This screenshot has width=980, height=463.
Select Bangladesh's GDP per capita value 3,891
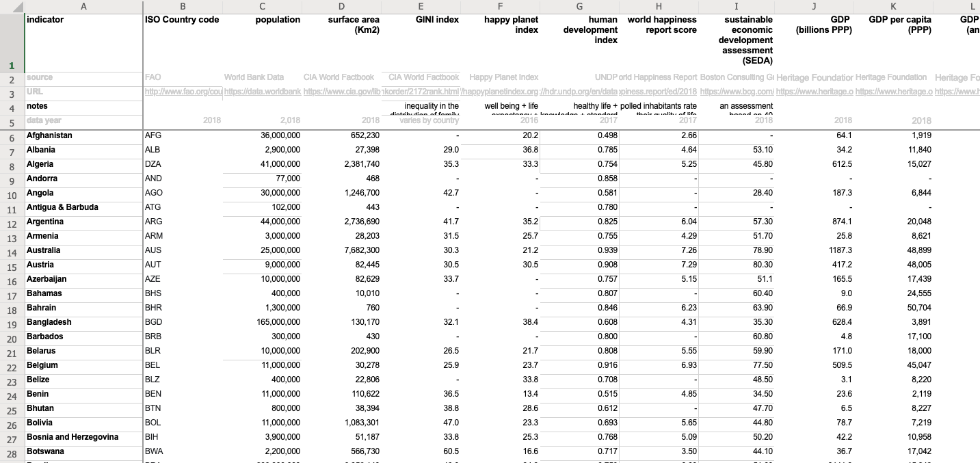pos(894,322)
